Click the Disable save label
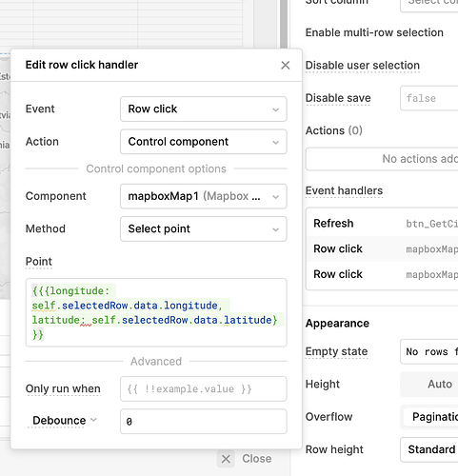The image size is (458, 476). [x=338, y=98]
